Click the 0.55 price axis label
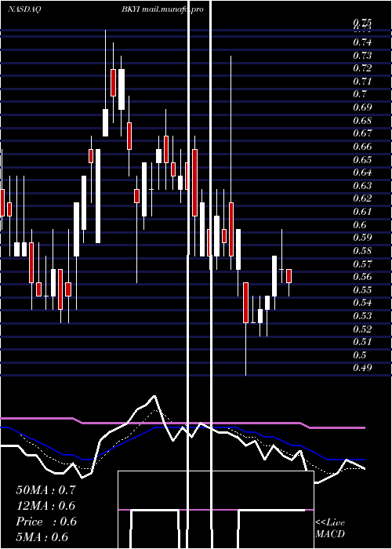392x549 pixels. [x=362, y=290]
